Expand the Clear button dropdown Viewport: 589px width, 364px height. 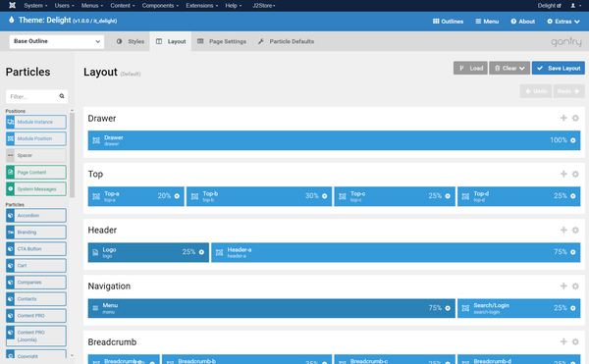click(x=509, y=68)
